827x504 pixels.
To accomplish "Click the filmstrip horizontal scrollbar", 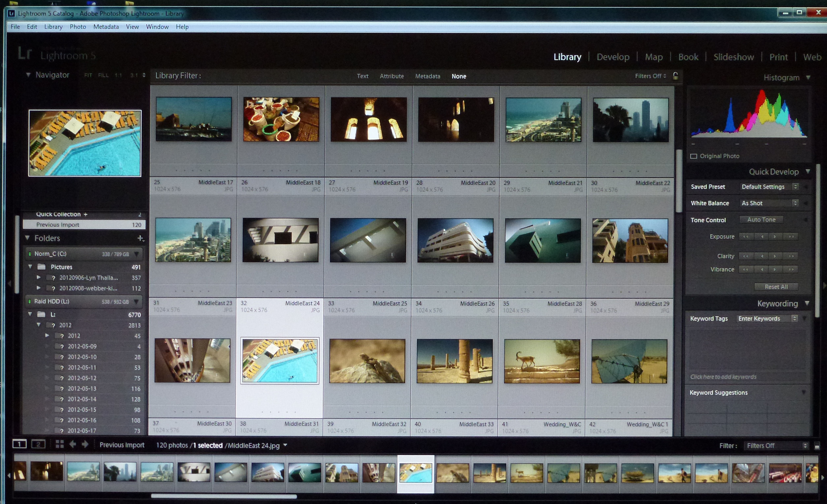I will point(224,496).
